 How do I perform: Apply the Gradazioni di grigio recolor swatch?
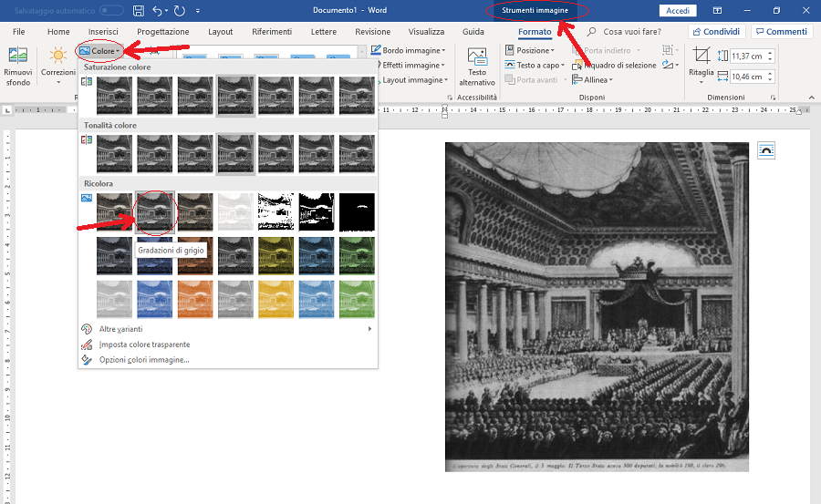coord(155,211)
